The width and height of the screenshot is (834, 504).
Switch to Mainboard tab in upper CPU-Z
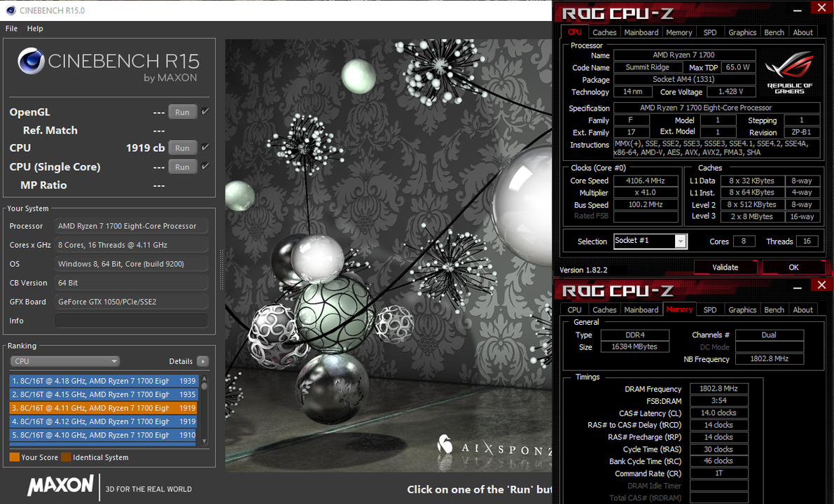point(641,32)
